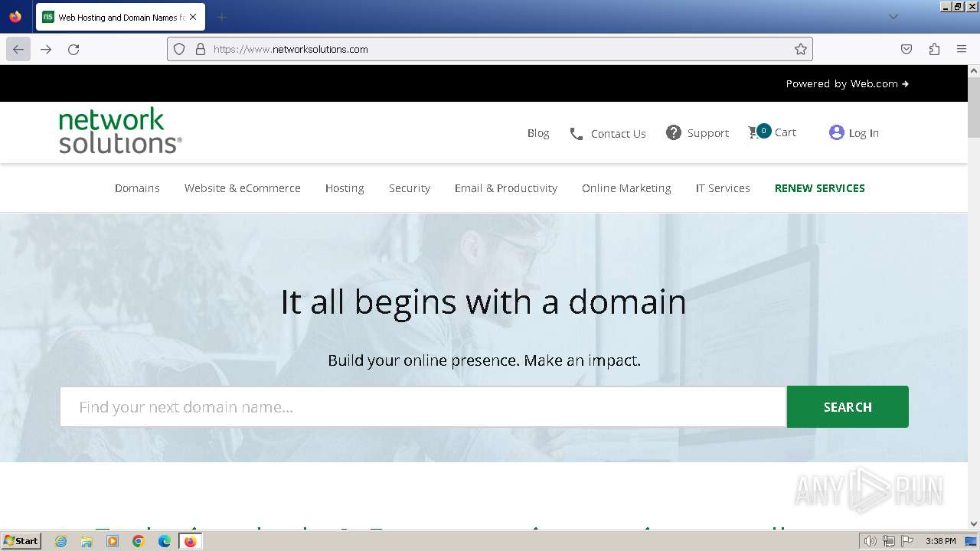Click the phone icon beside Contact Us
This screenshot has width=980, height=551.
[577, 134]
